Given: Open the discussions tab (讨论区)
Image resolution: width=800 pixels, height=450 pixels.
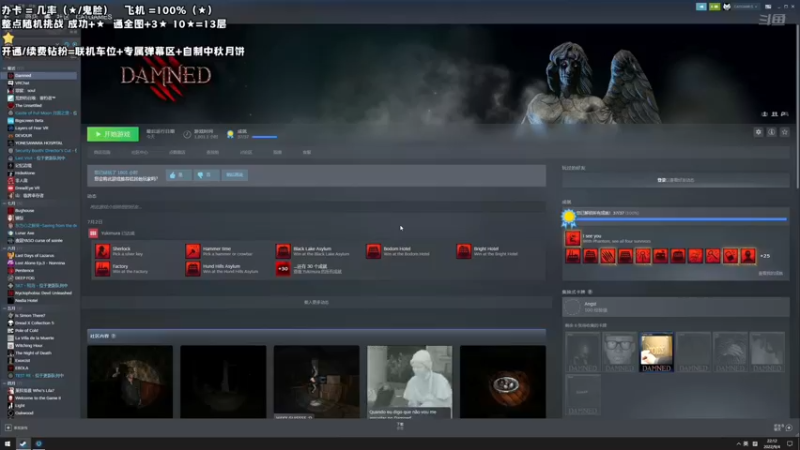Looking at the screenshot, I should pos(246,152).
